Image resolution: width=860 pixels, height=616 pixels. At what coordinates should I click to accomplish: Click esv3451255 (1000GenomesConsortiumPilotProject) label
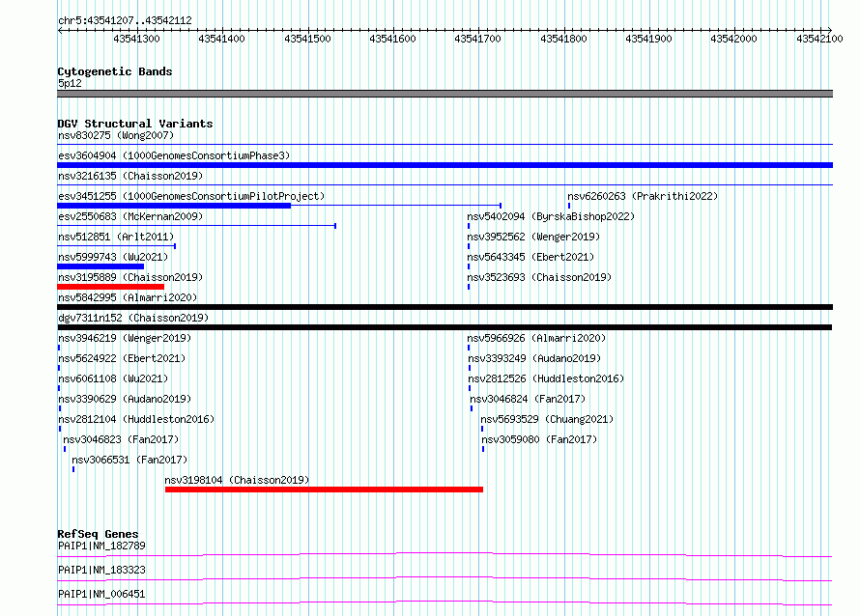click(x=191, y=196)
